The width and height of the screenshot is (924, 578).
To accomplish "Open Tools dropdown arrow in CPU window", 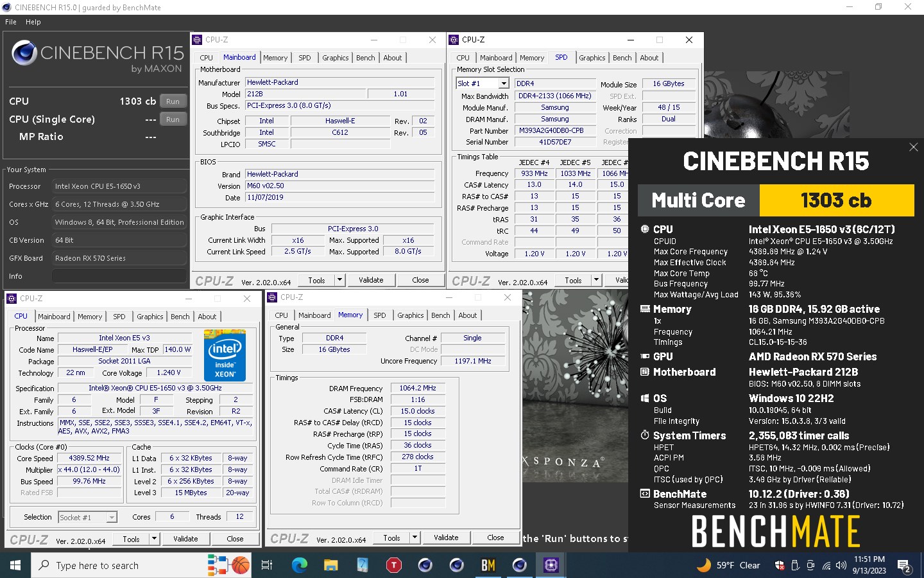I will pyautogui.click(x=154, y=539).
